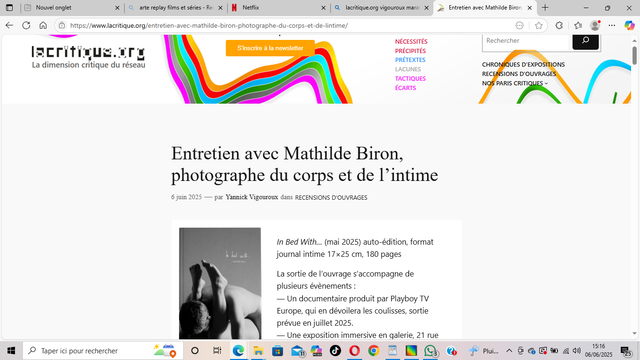Open Google Chrome from taskbar
The height and width of the screenshot is (360, 640).
(373, 351)
